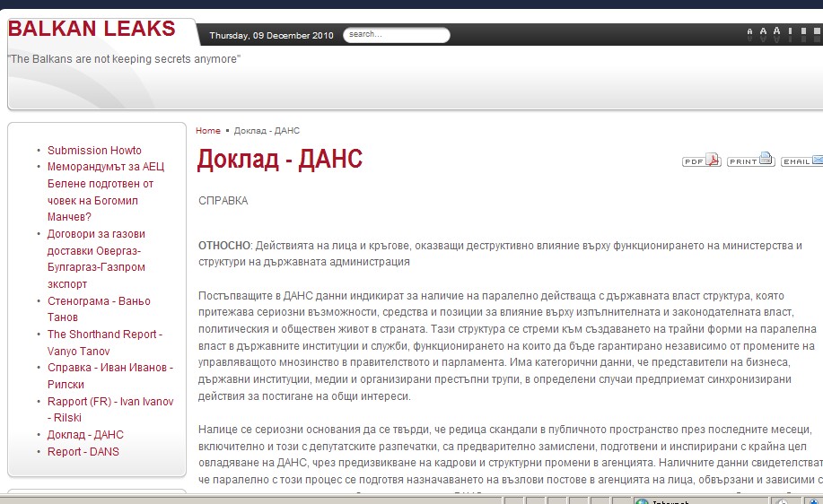Print the article with the PRINT icon

[x=750, y=160]
